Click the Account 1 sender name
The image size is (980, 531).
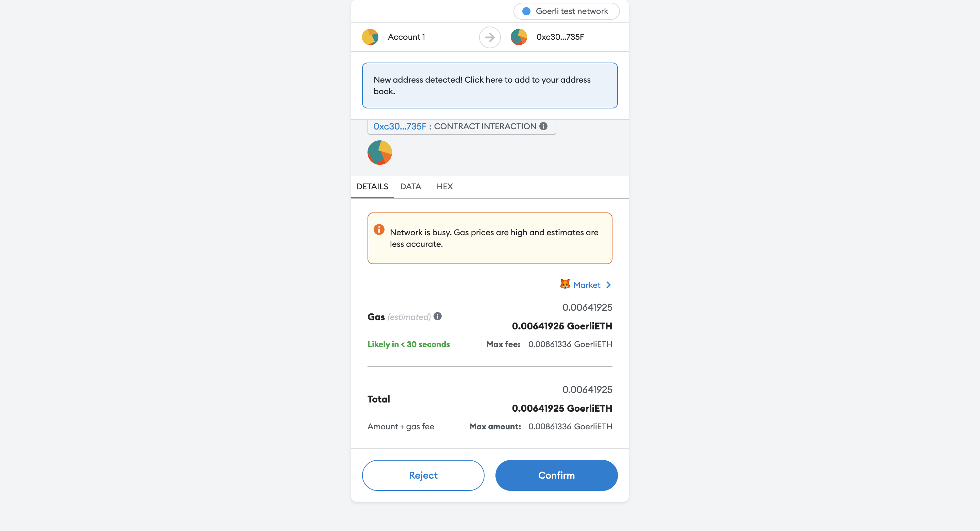406,37
